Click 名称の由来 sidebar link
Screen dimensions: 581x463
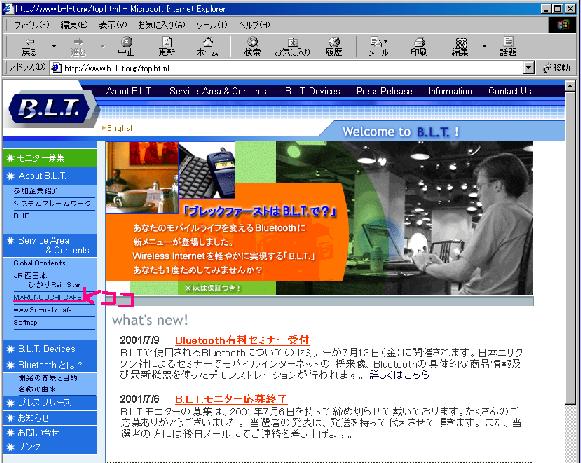[x=37, y=389]
